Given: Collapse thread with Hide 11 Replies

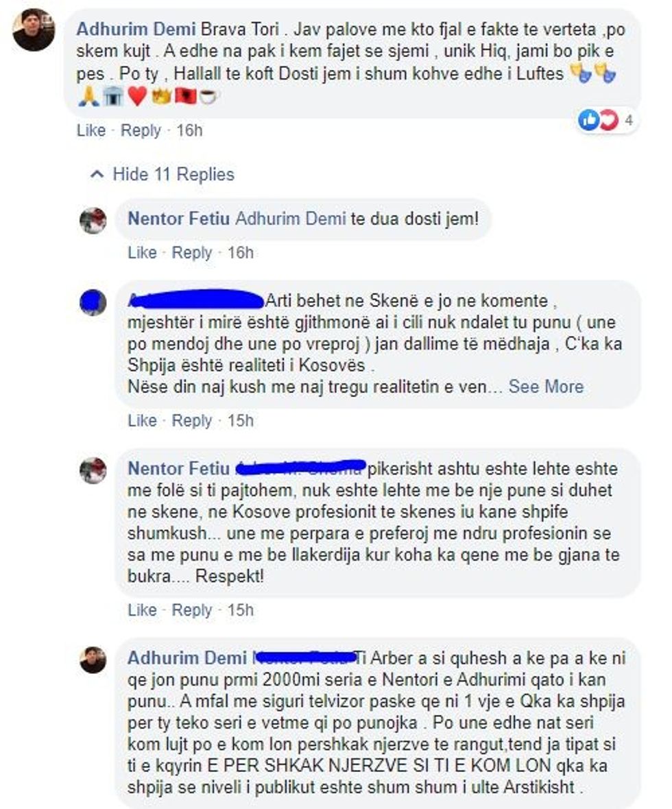Looking at the screenshot, I should (x=162, y=174).
